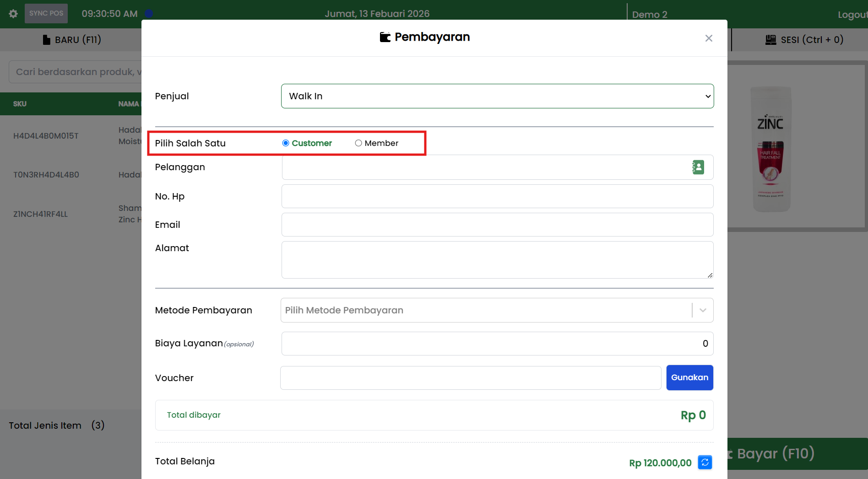Click into the No. Hp input field

(x=497, y=196)
